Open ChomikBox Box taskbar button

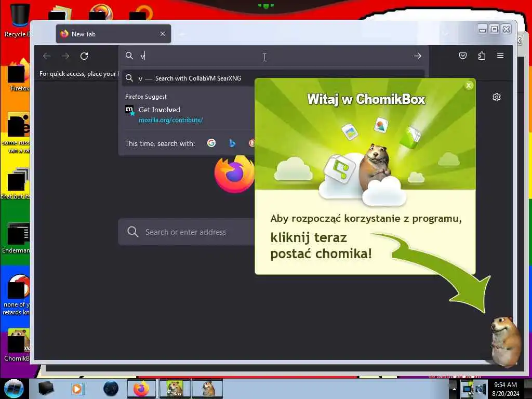(x=175, y=389)
